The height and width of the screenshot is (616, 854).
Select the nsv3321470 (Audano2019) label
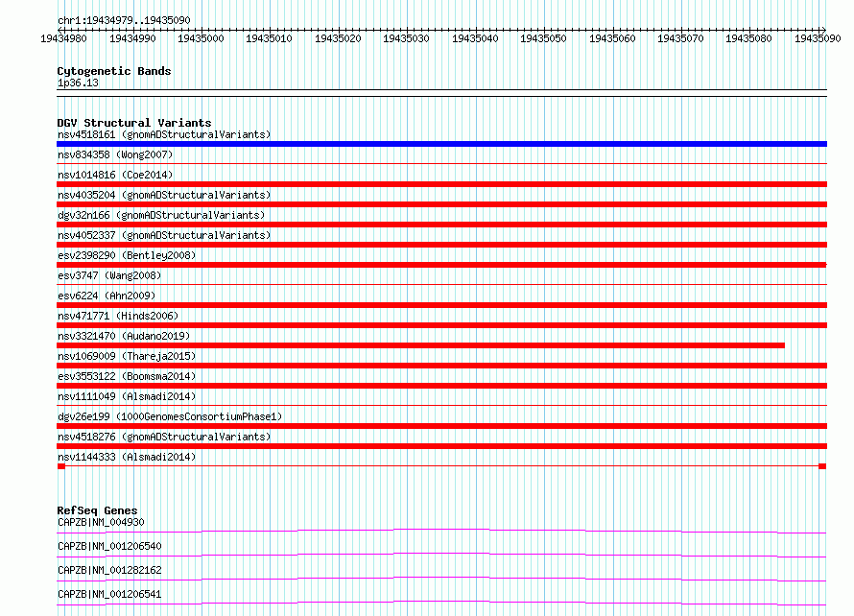[x=124, y=336]
